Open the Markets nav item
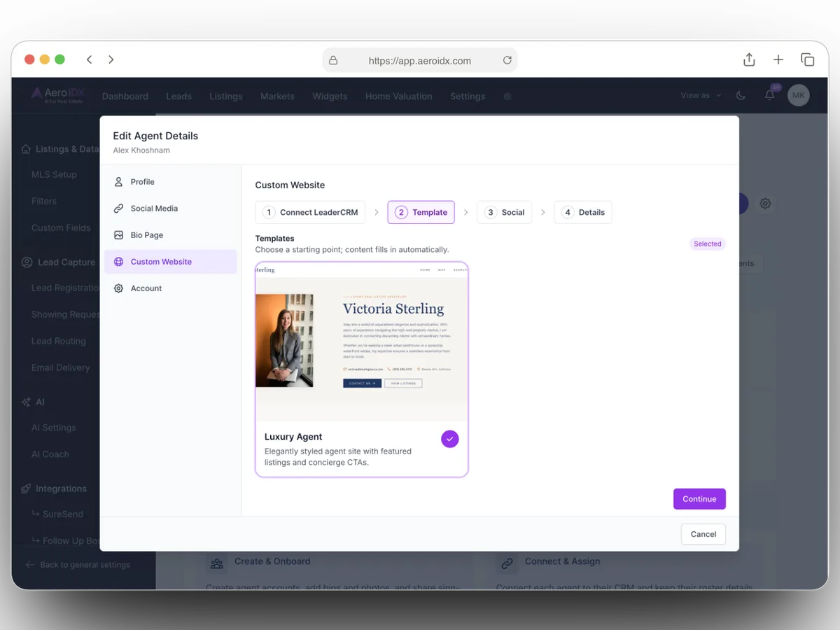840x630 pixels. 277,97
